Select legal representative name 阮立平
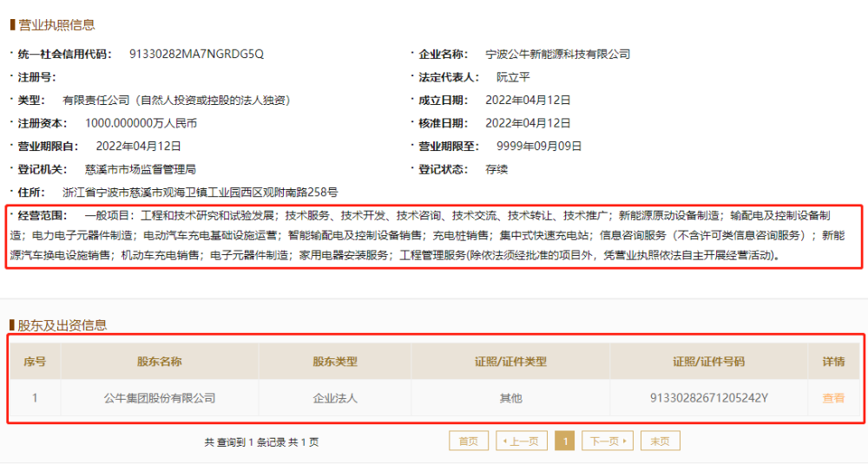This screenshot has height=464, width=868. pos(513,77)
